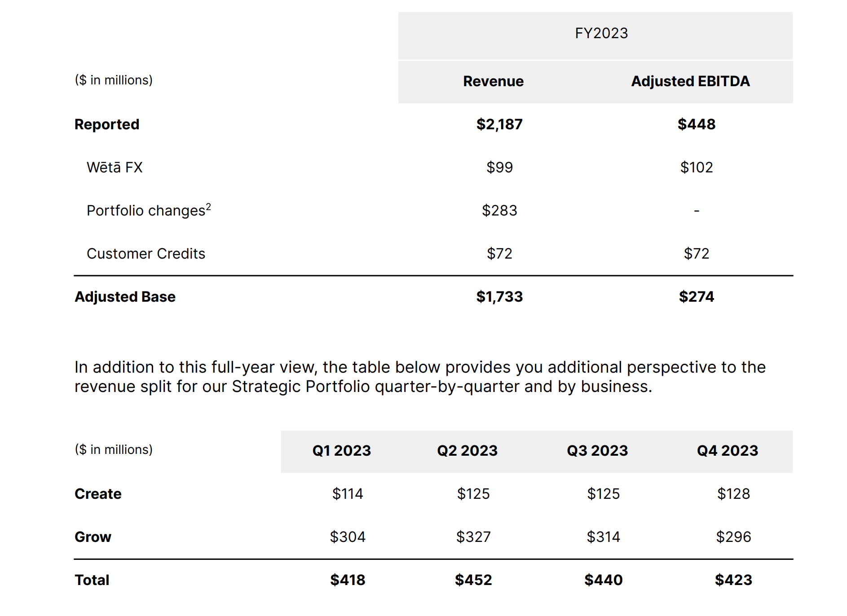
Task: Select the Adjusted Base EBITDA value $274
Action: pyautogui.click(x=696, y=297)
